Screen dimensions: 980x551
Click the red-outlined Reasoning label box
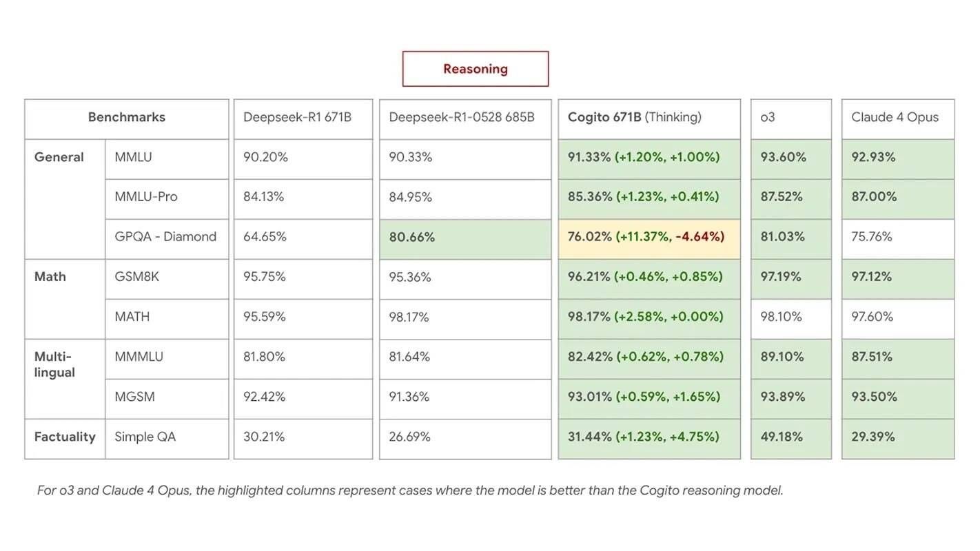(x=476, y=69)
